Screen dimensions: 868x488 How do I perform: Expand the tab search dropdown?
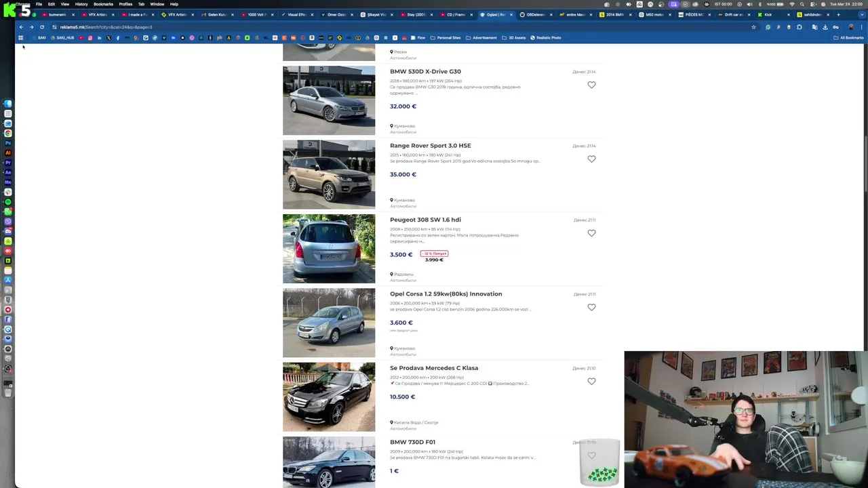tap(861, 14)
